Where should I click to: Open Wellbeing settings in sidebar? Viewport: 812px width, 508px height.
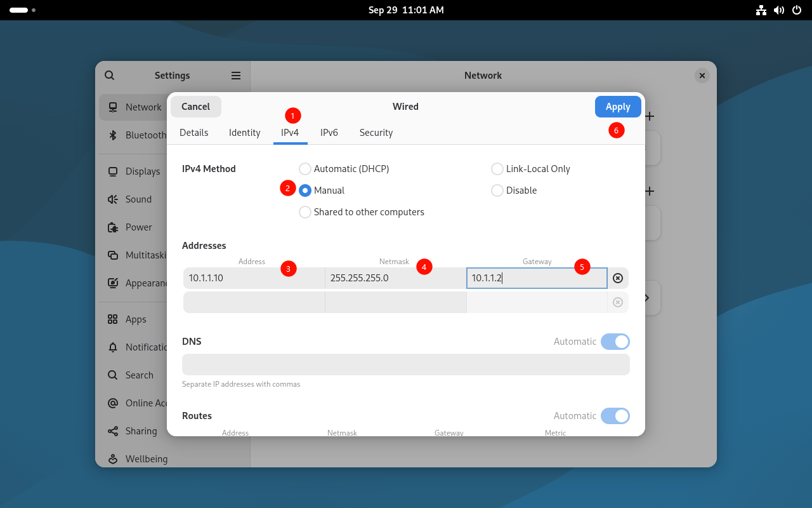(x=146, y=458)
